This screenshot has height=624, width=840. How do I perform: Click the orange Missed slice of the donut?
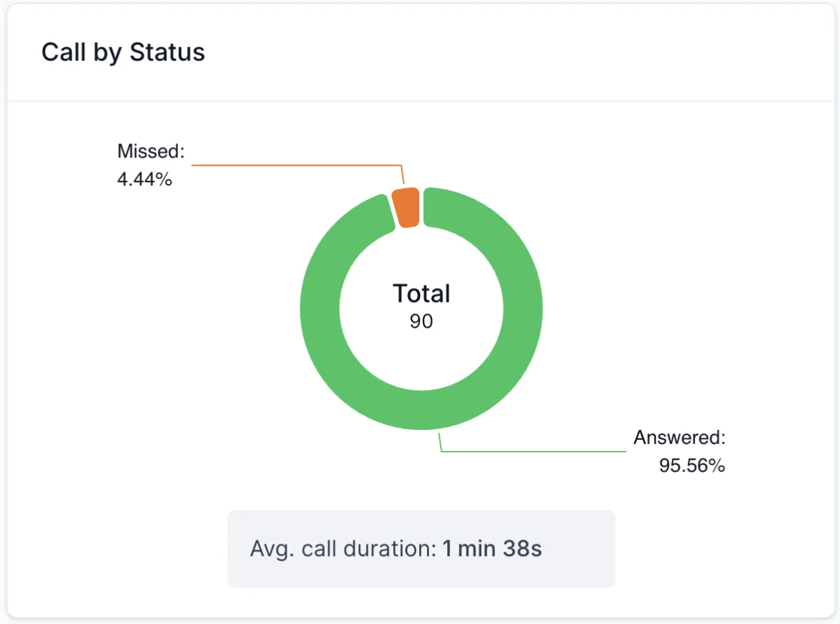pyautogui.click(x=407, y=207)
